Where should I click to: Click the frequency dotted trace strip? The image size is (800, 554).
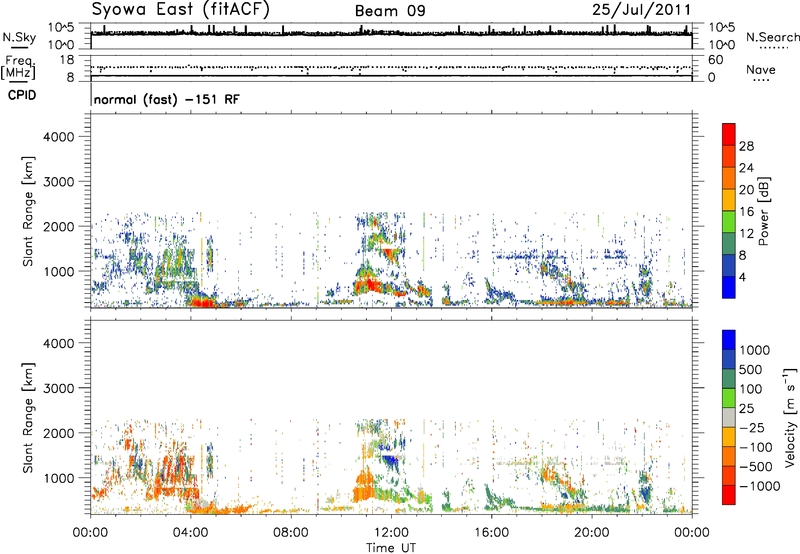pos(391,67)
